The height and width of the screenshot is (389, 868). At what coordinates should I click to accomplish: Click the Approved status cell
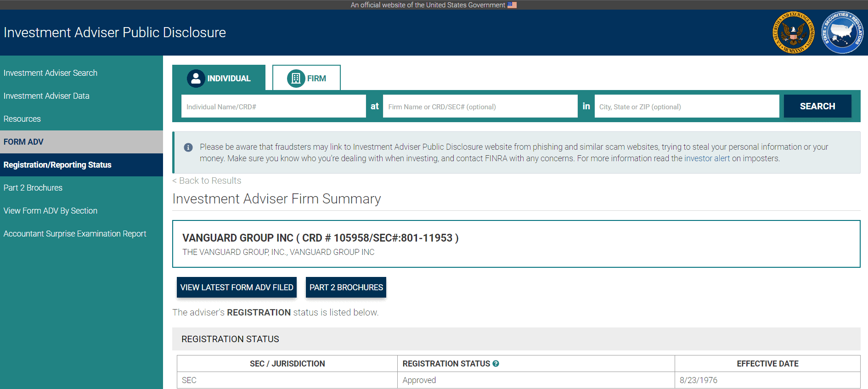coord(536,380)
